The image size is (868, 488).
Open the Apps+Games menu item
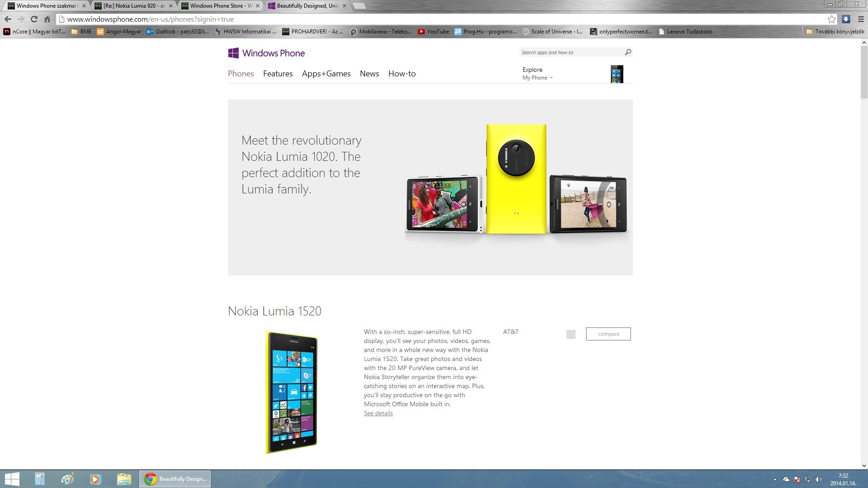click(x=326, y=74)
